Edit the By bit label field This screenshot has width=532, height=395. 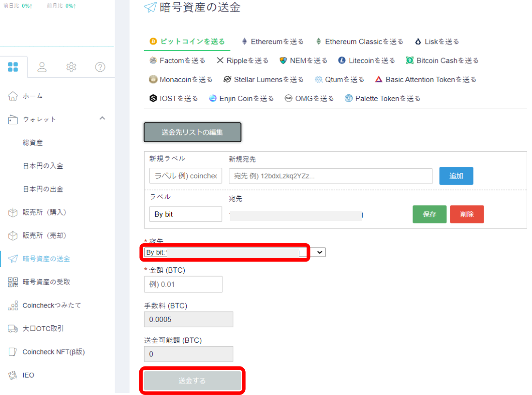(186, 214)
